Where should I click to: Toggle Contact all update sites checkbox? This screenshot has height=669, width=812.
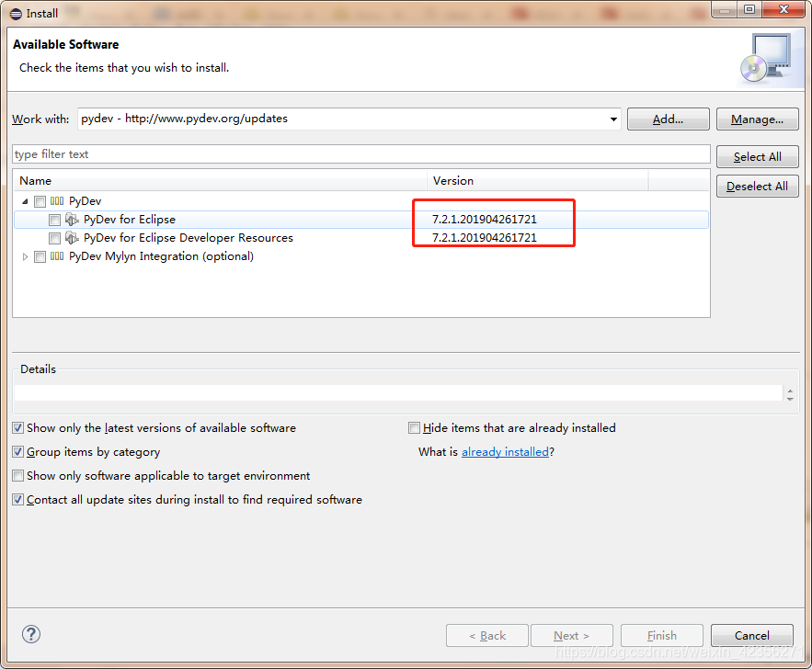click(x=18, y=499)
